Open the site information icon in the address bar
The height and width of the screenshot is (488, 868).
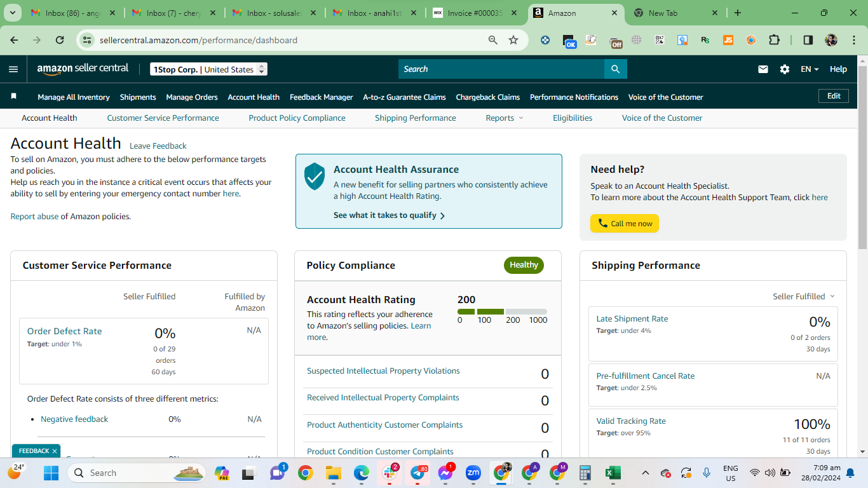pos(87,40)
